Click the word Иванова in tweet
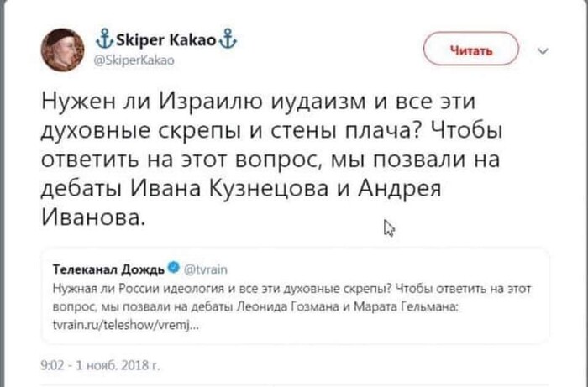The height and width of the screenshot is (387, 588). click(x=92, y=217)
